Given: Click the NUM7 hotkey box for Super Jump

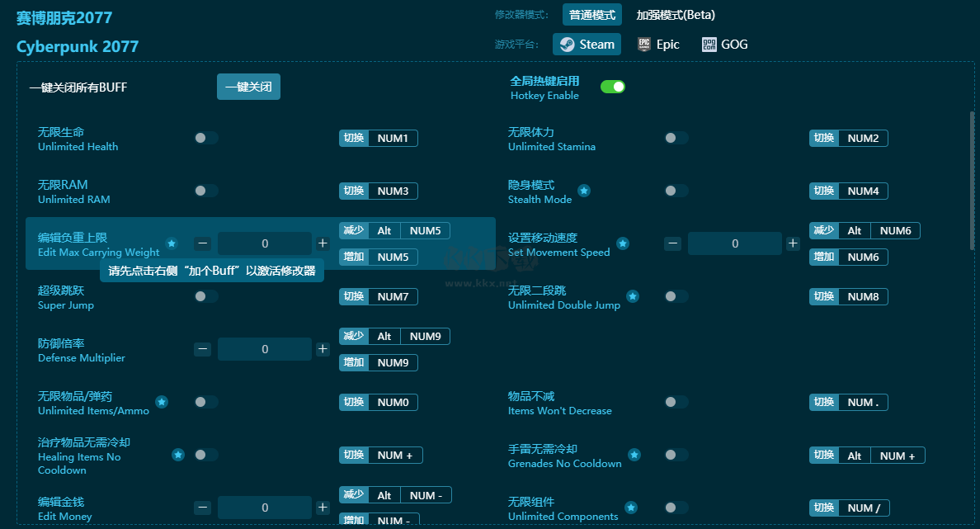Looking at the screenshot, I should pos(378,296).
